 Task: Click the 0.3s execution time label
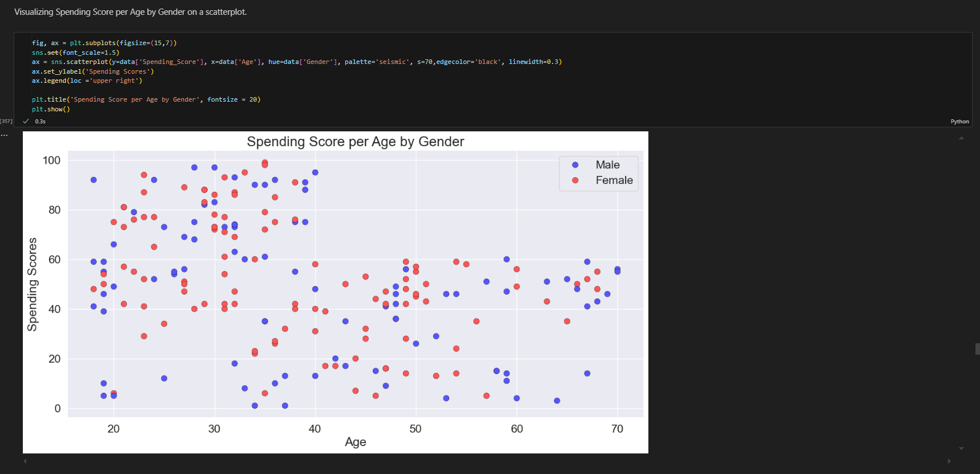pyautogui.click(x=40, y=122)
